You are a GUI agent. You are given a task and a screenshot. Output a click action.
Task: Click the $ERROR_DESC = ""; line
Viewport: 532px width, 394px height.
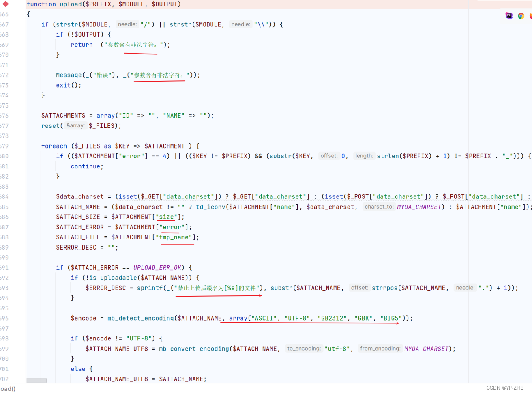[x=87, y=248]
